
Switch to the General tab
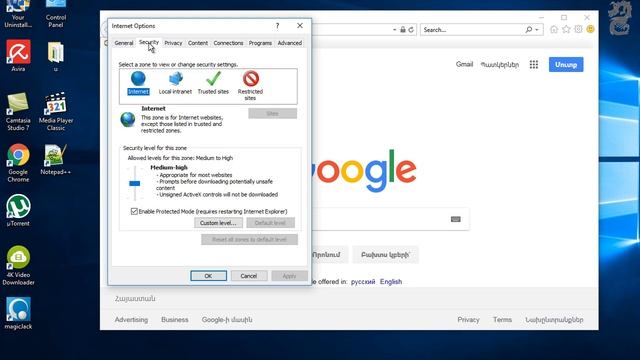tap(124, 43)
